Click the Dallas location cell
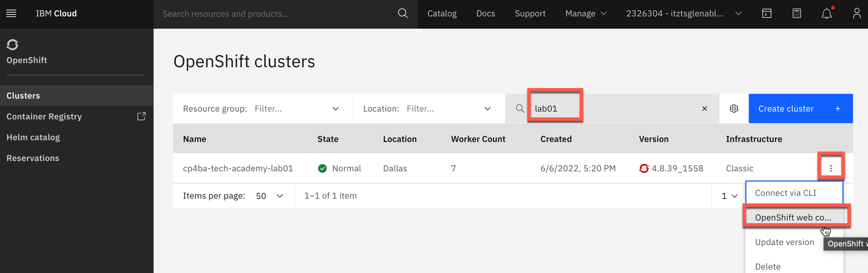Image resolution: width=868 pixels, height=273 pixels. 395,168
